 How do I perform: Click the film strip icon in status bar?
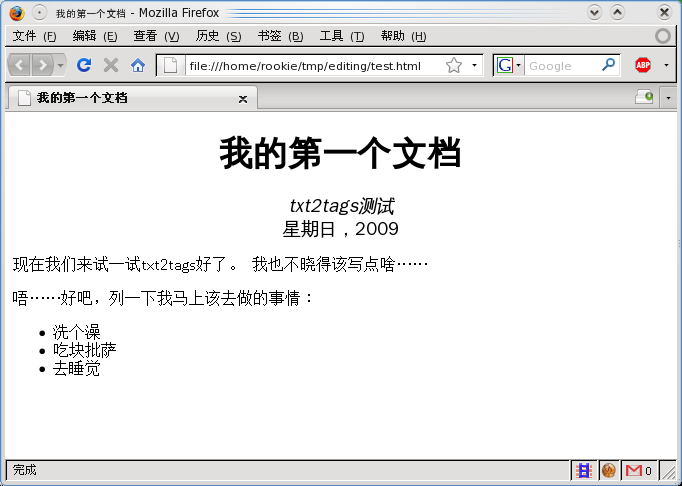pos(584,470)
